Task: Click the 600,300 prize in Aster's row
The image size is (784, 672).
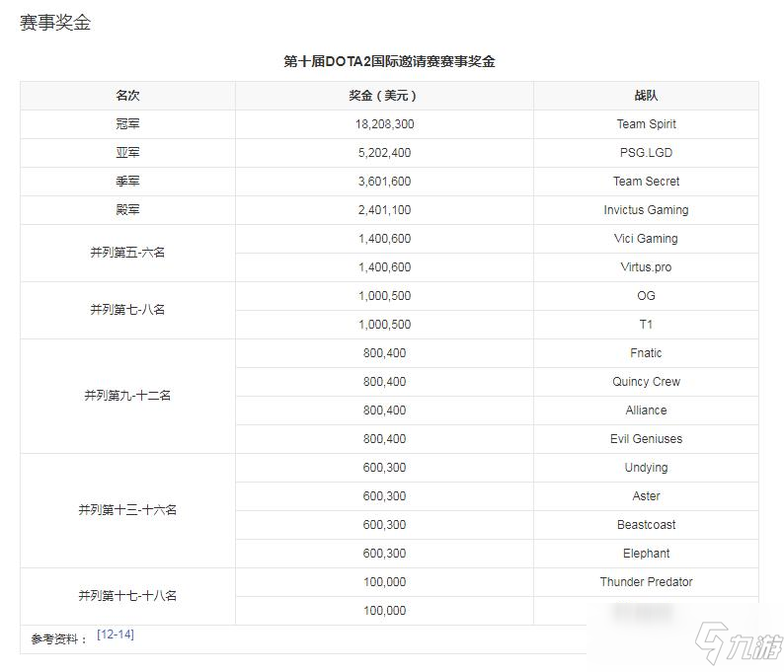Action: pos(384,496)
